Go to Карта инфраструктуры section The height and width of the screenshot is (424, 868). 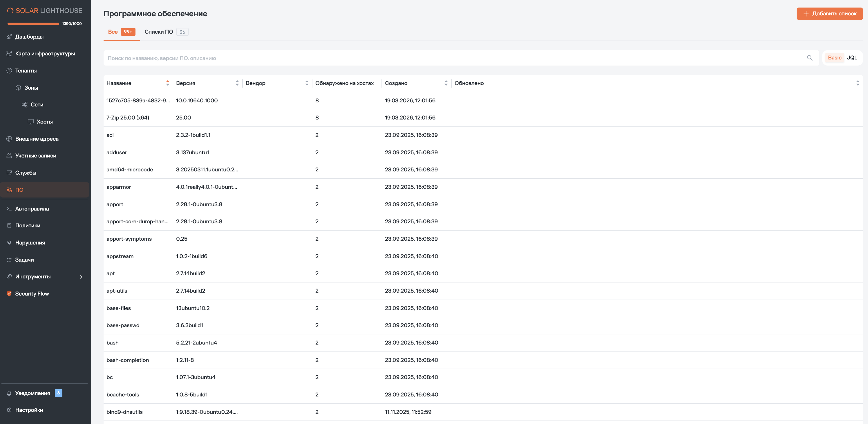tap(45, 54)
